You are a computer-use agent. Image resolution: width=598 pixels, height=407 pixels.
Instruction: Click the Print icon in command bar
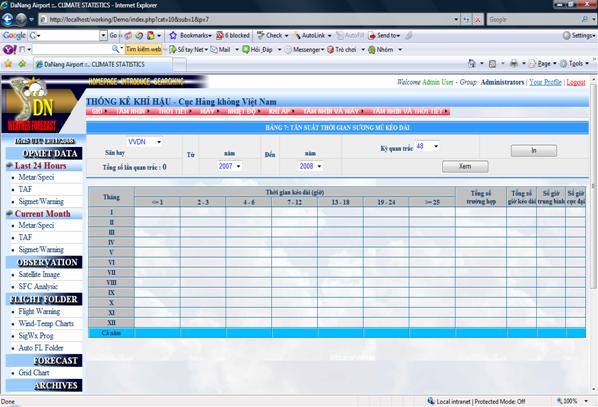pos(514,64)
